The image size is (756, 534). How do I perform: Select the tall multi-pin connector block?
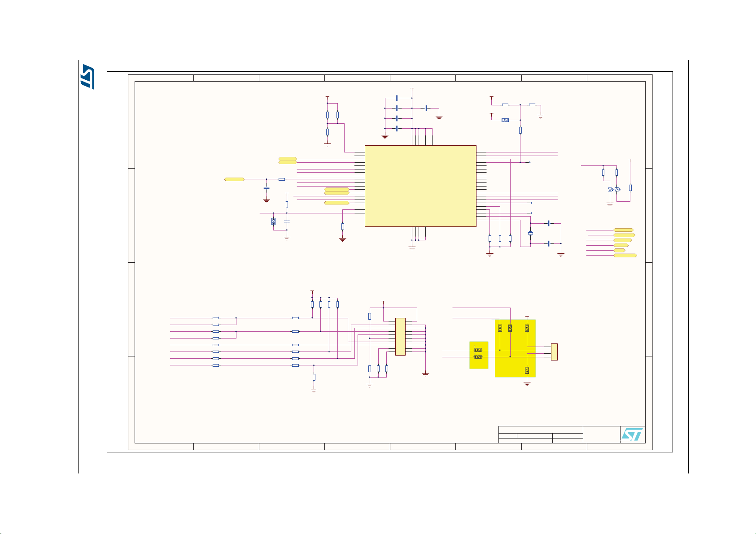400,337
